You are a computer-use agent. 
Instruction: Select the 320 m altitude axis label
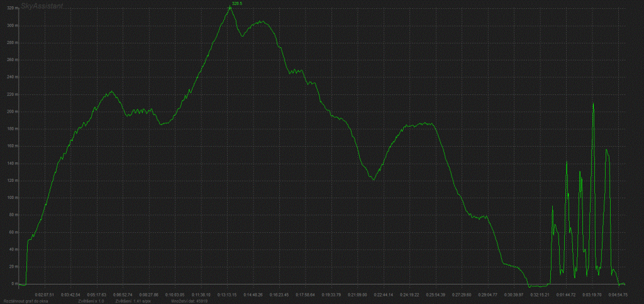(11, 8)
